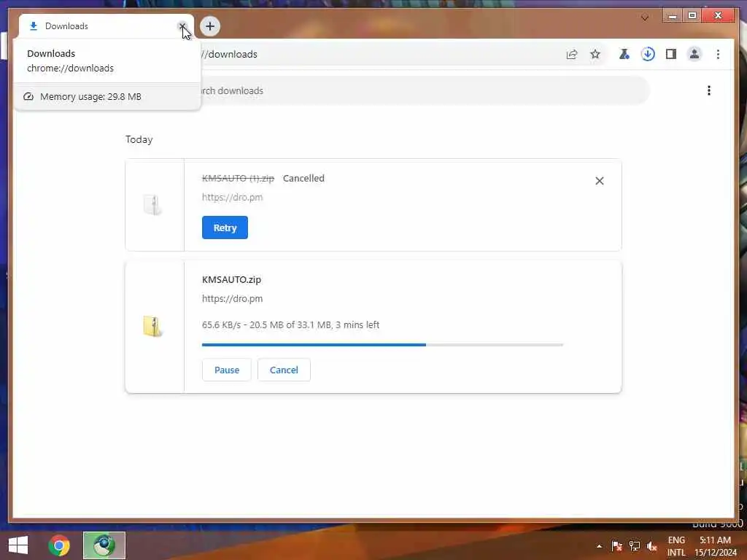Open Chrome Labs flask icon
This screenshot has width=747, height=560.
click(x=624, y=54)
